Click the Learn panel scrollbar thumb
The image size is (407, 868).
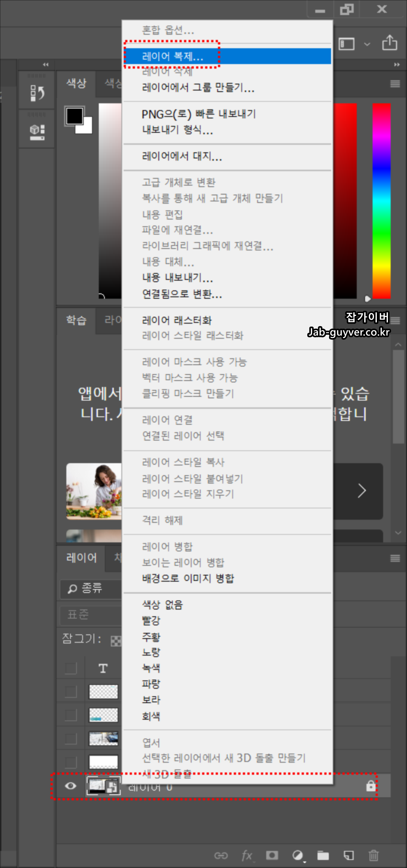click(x=399, y=397)
